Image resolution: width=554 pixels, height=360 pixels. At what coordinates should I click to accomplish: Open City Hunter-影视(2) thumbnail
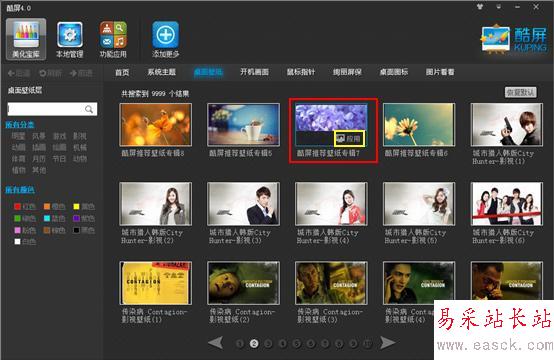pyautogui.click(x=155, y=203)
